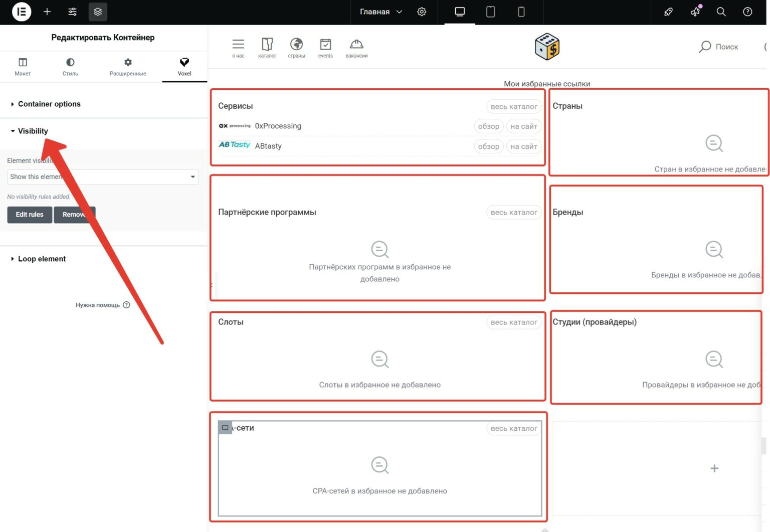
Task: Click the What's New megaphone icon
Action: point(695,12)
